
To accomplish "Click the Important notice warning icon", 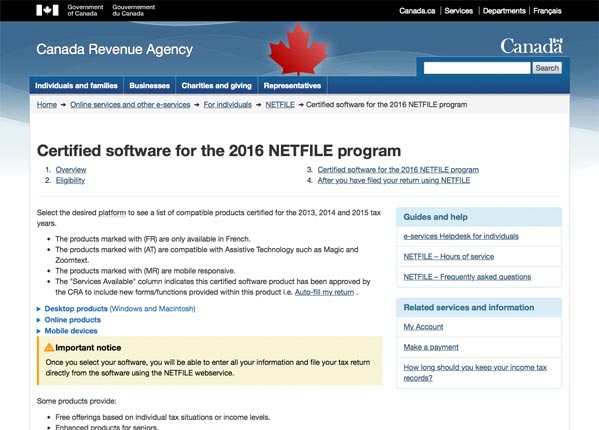I will click(49, 348).
